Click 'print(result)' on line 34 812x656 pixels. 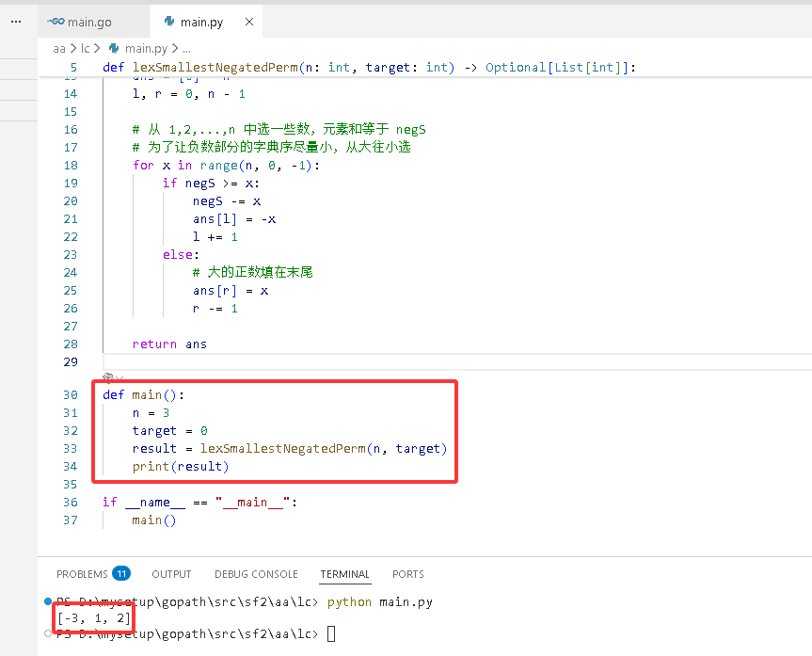click(181, 466)
